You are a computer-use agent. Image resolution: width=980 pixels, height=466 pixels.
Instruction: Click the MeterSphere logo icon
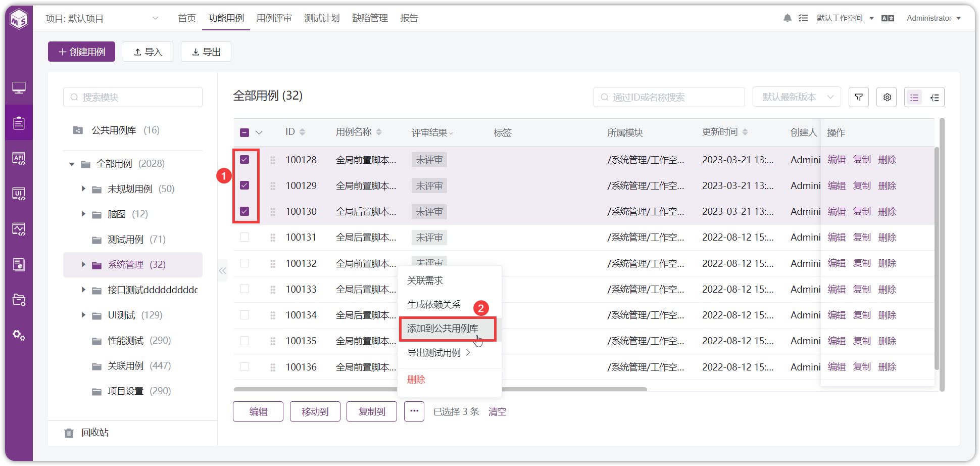click(x=19, y=19)
